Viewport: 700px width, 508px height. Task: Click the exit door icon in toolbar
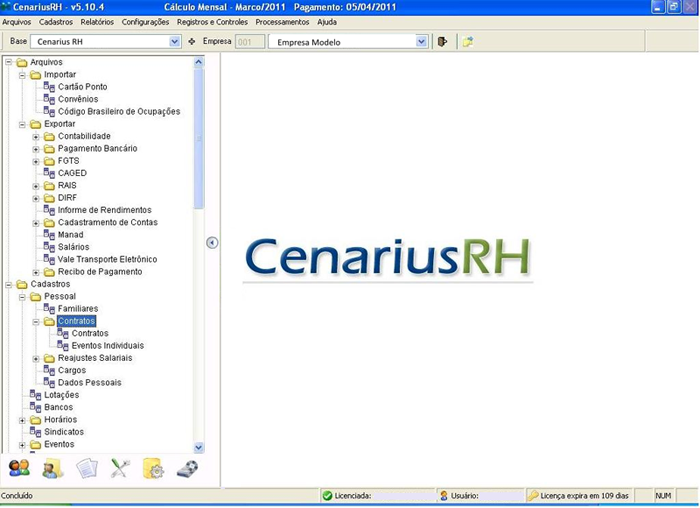442,42
